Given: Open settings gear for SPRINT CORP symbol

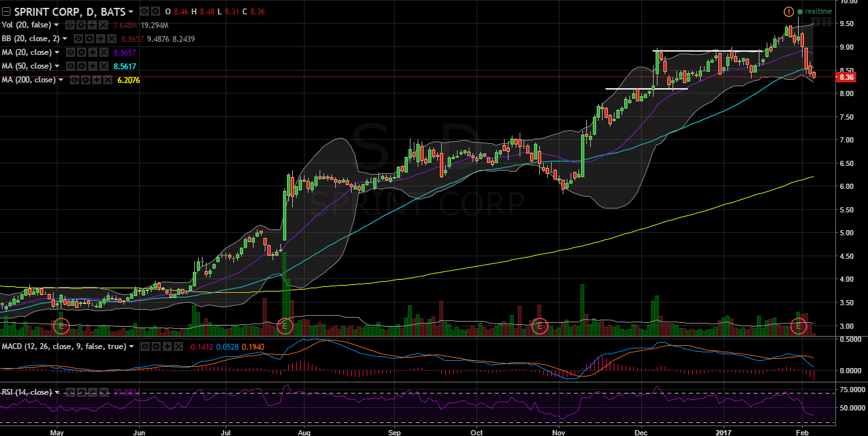Looking at the screenshot, I should 154,12.
